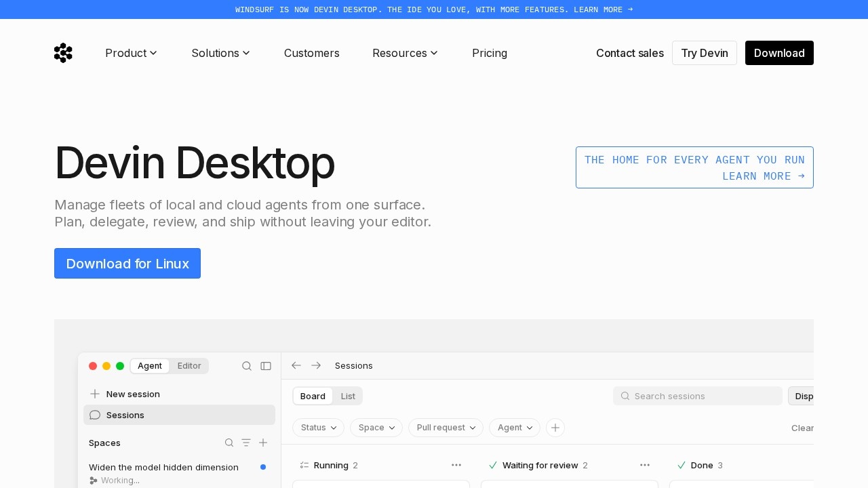
Task: Open Running column more options dots
Action: pyautogui.click(x=456, y=465)
